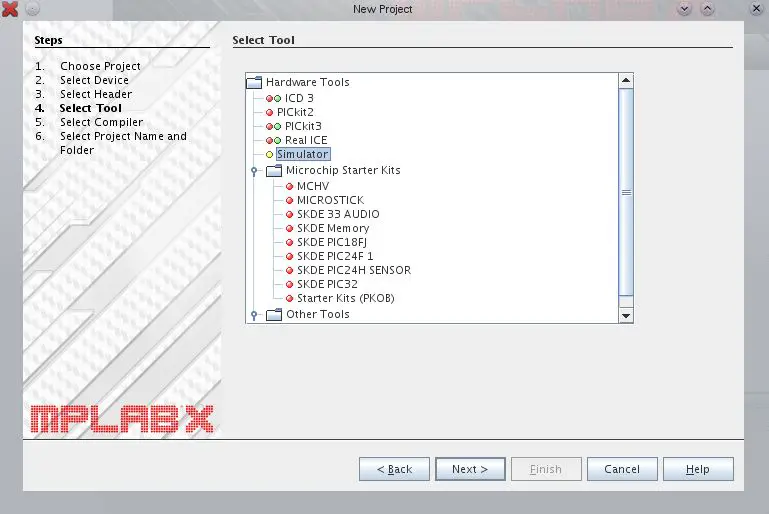Image resolution: width=769 pixels, height=514 pixels.
Task: Select PICkit2 as the hardware tool
Action: pyautogui.click(x=295, y=112)
